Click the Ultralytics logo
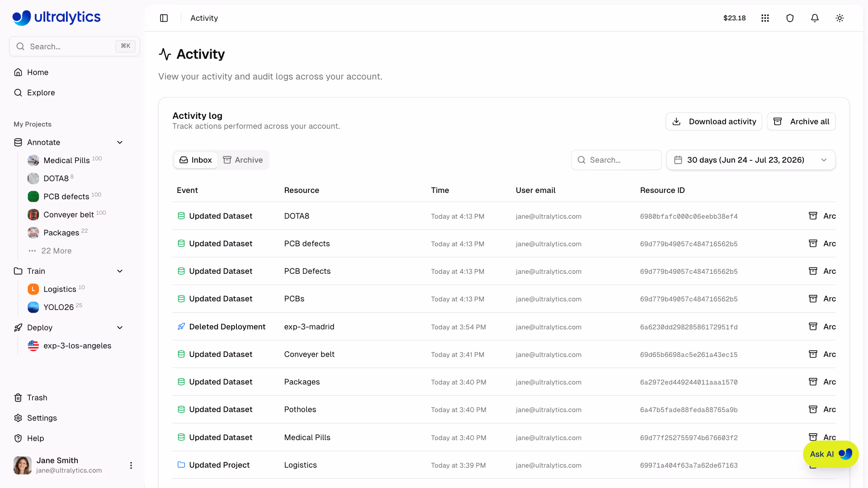This screenshot has height=488, width=868. coord(57,18)
